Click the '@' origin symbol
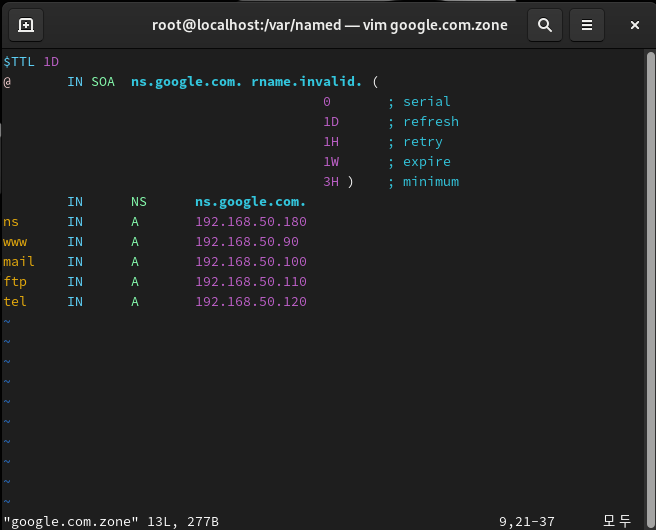 (7, 82)
